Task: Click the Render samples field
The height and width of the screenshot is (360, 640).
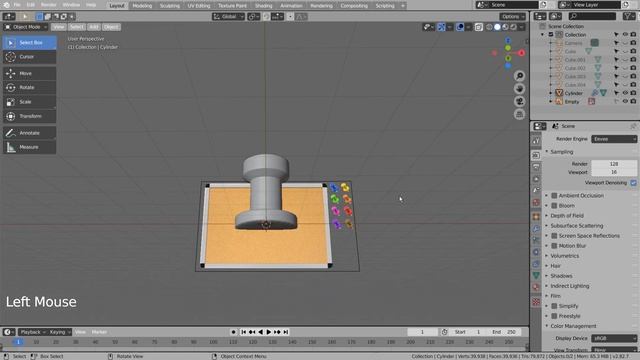Action: click(614, 164)
